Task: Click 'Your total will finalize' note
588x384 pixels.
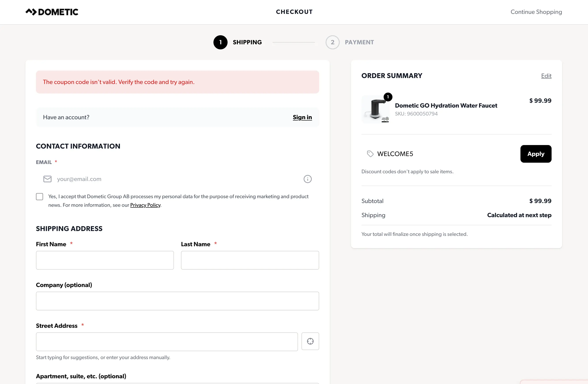Action: (415, 234)
